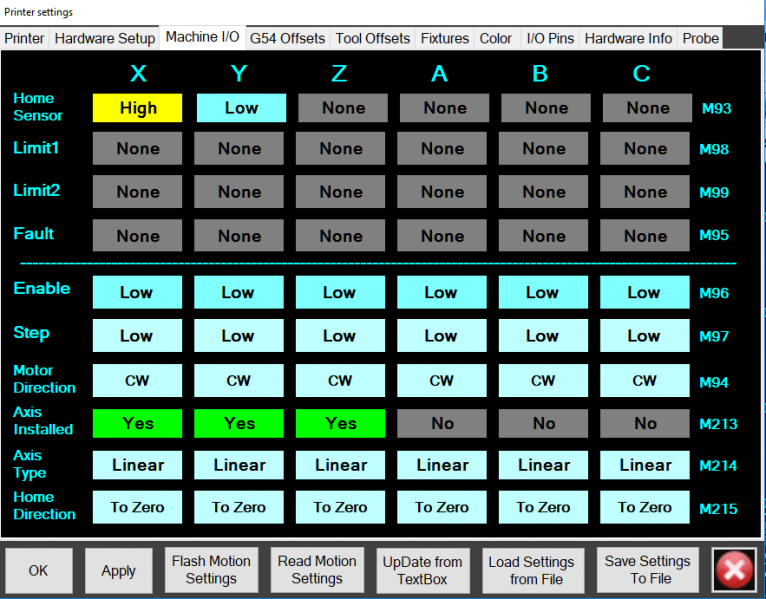Change X Motor Direction CW setting

coord(138,380)
